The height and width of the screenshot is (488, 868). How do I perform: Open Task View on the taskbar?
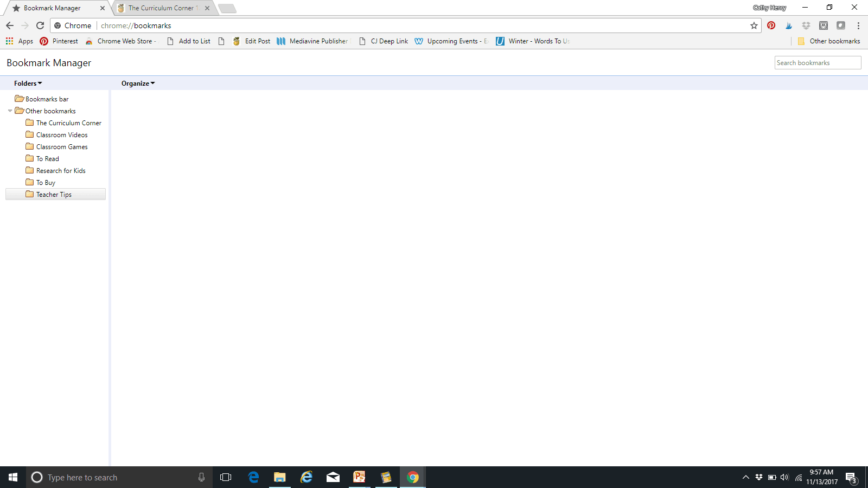[x=226, y=477]
